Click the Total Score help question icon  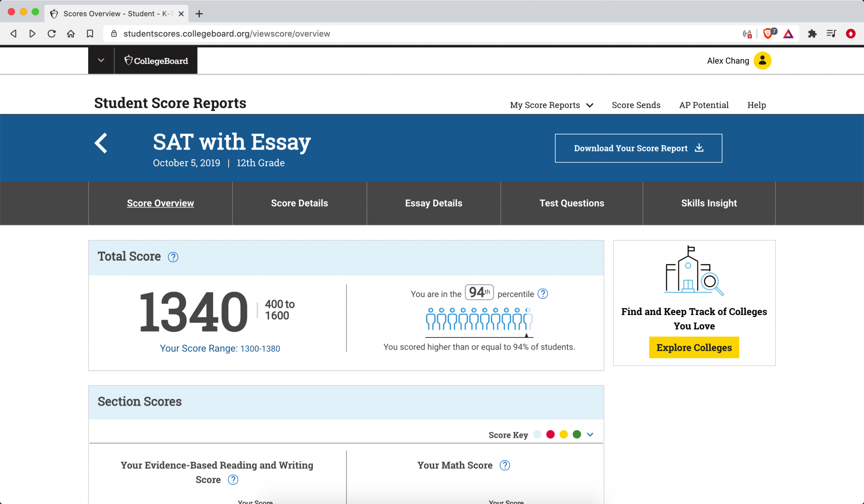coord(173,257)
